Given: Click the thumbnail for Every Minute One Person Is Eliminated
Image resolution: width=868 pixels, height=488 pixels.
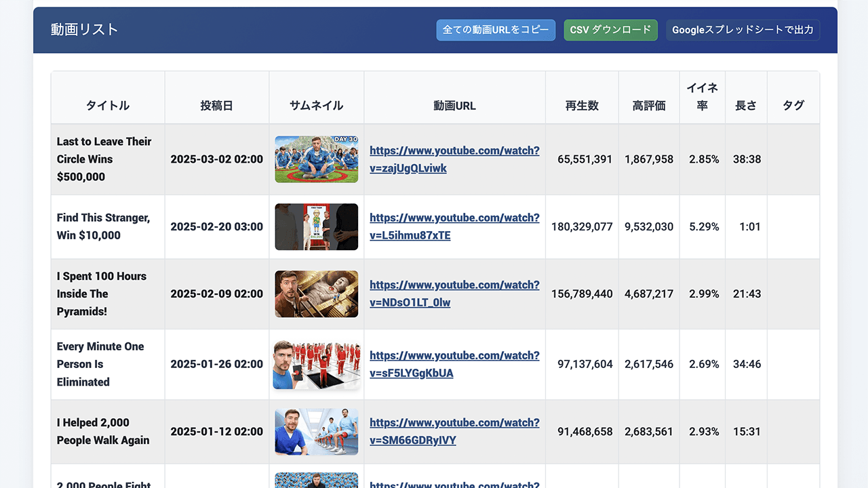Looking at the screenshot, I should click(x=316, y=364).
